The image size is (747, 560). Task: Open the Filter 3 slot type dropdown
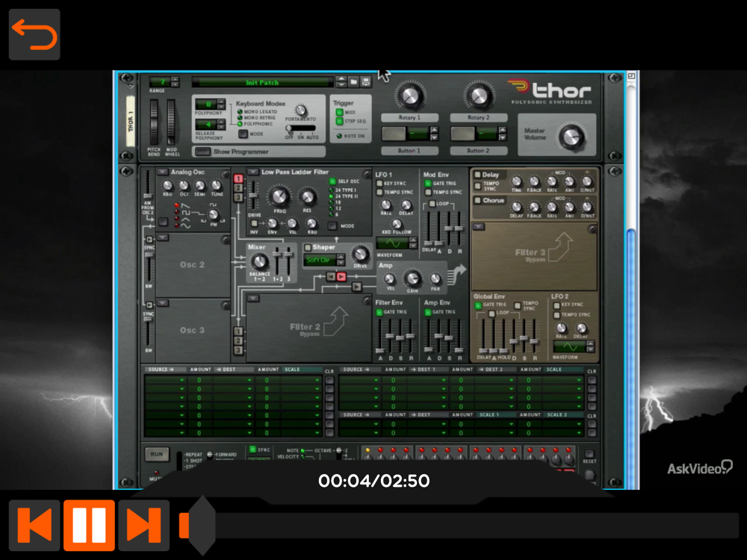[x=478, y=227]
